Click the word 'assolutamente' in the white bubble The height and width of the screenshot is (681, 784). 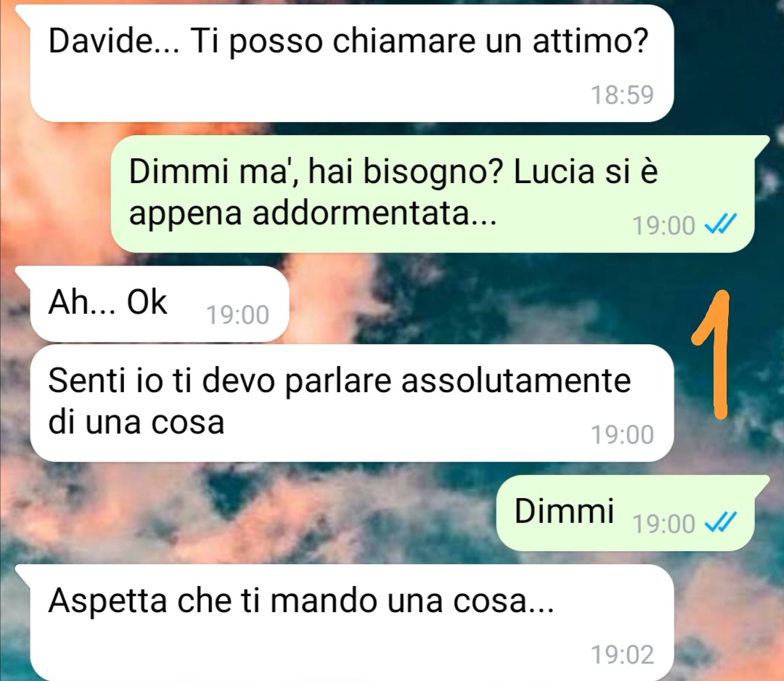pyautogui.click(x=516, y=380)
